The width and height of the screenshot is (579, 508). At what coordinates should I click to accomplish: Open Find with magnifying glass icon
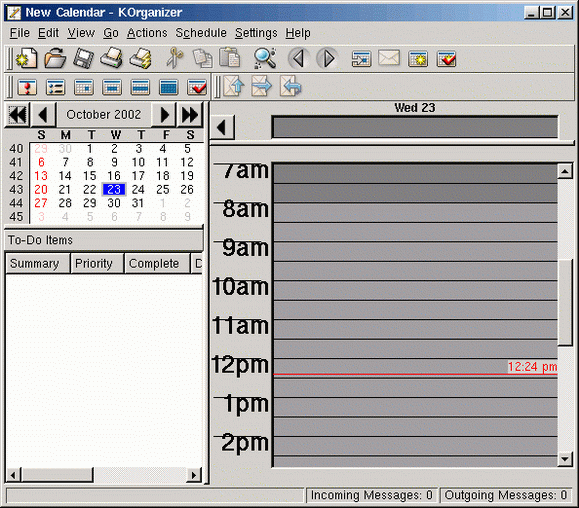265,58
